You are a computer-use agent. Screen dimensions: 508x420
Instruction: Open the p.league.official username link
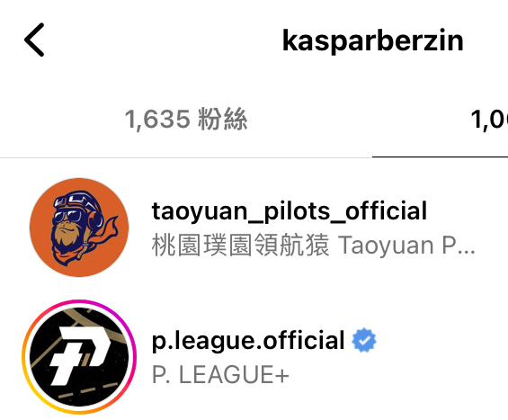tap(248, 340)
